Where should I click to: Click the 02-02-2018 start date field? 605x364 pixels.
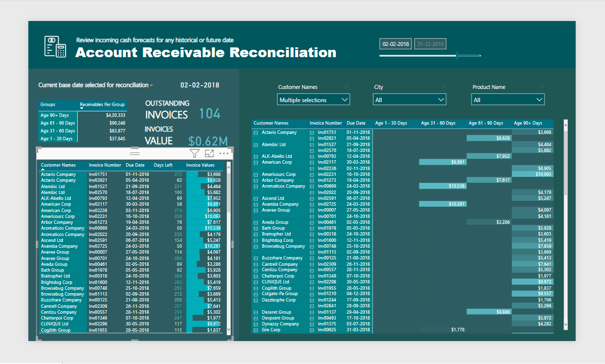396,44
